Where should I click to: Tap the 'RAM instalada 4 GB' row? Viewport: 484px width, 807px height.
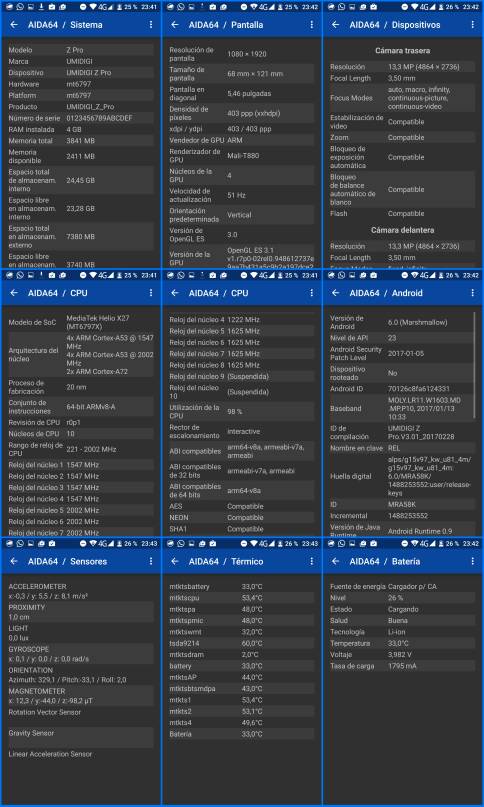[x=81, y=129]
